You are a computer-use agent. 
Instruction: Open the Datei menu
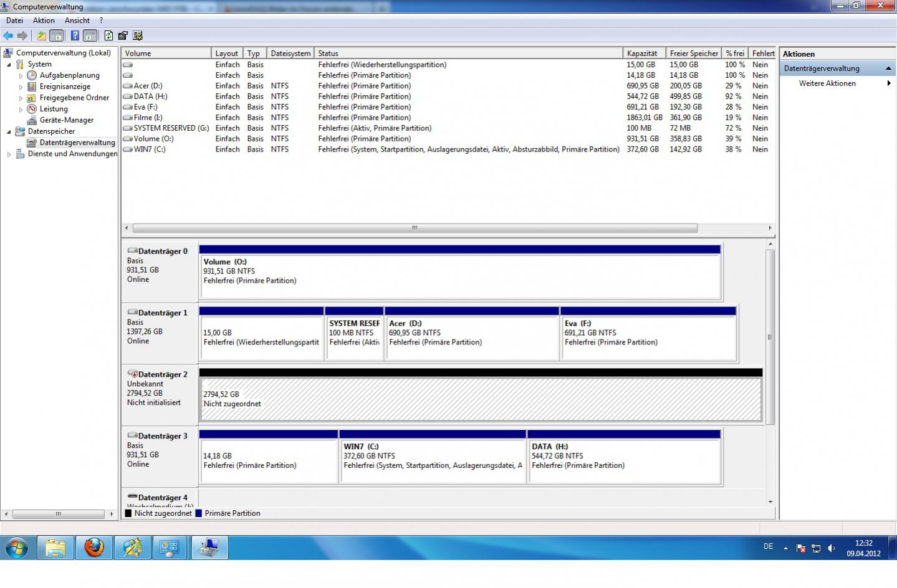click(x=14, y=21)
